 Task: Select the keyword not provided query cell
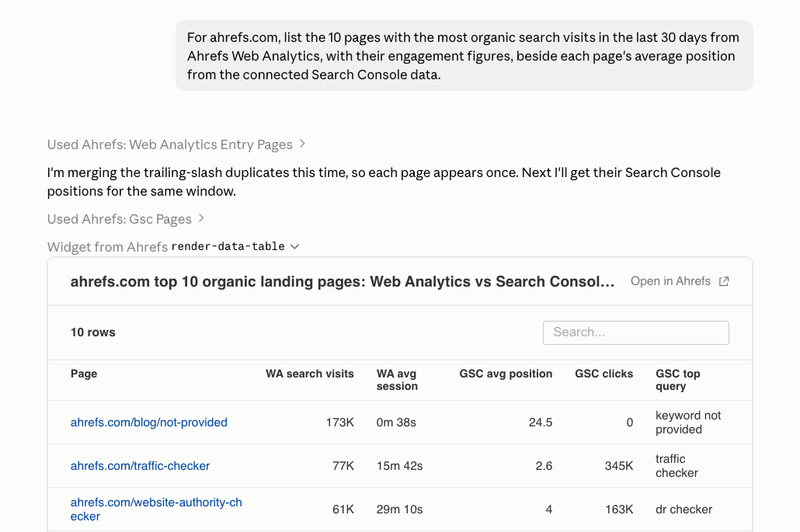(x=688, y=422)
